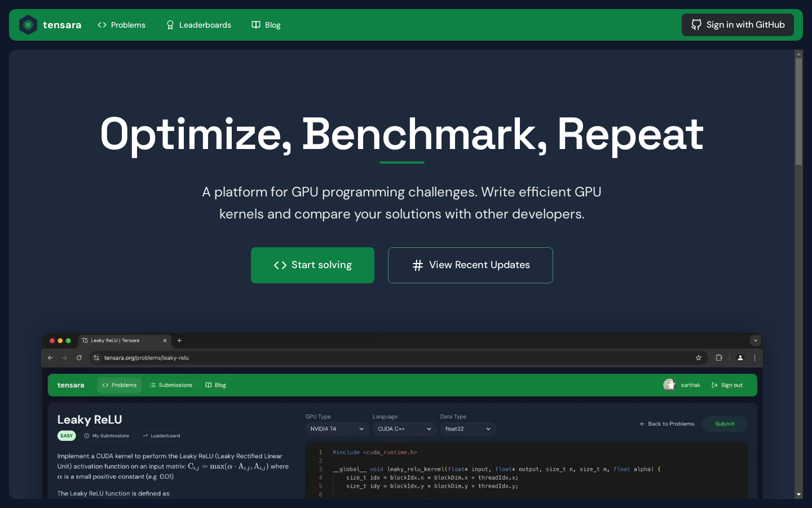Click the Language CUDA C++ dropdown in preview
The image size is (812, 508).
point(405,429)
